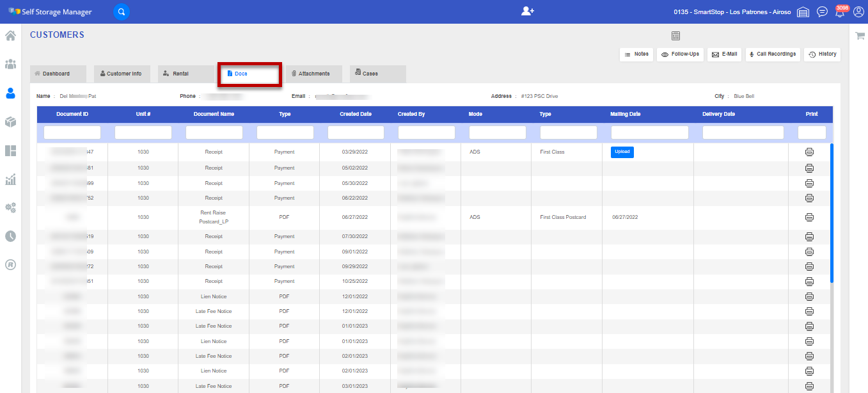The width and height of the screenshot is (868, 393).
Task: Focus the Created By filter field
Action: click(427, 132)
